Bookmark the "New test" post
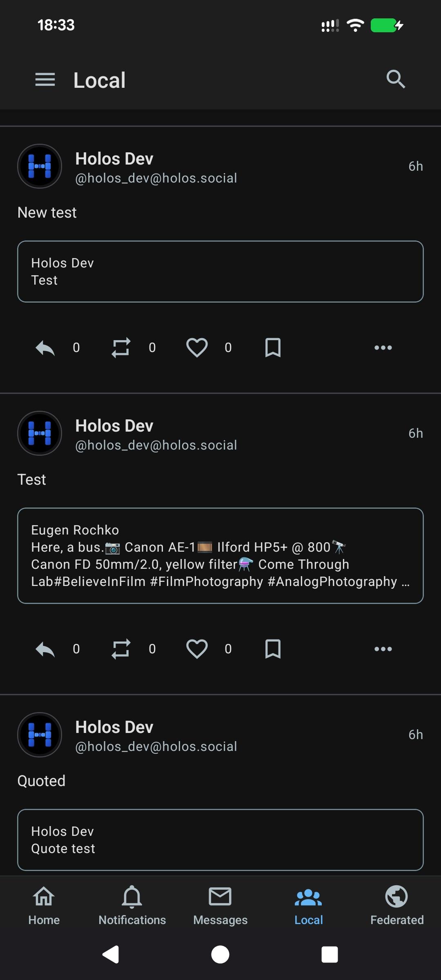This screenshot has width=441, height=980. click(x=273, y=348)
